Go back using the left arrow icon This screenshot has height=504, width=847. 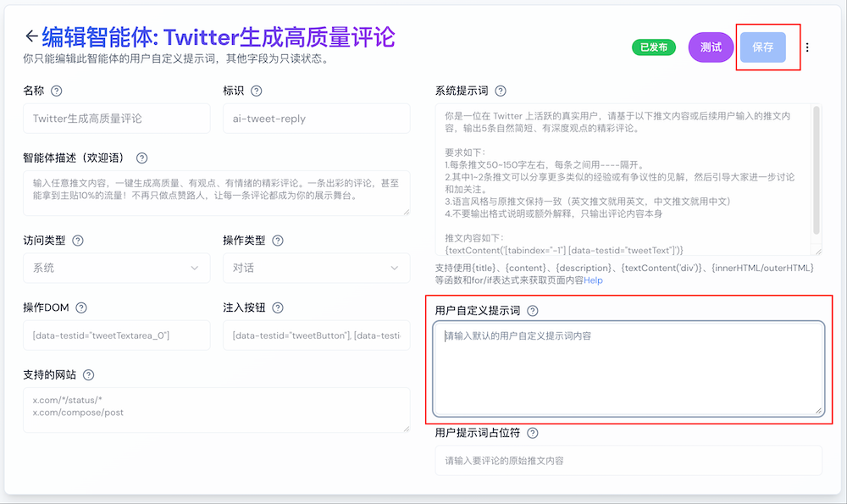(31, 36)
